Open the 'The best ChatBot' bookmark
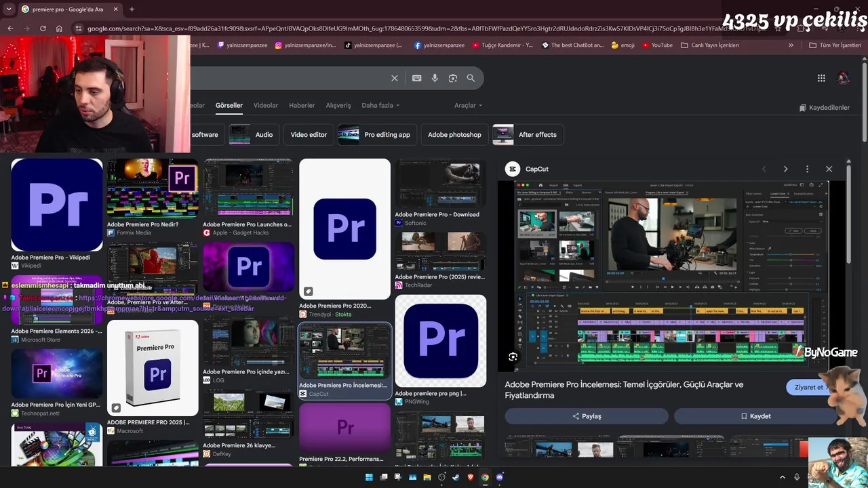The height and width of the screenshot is (488, 868). click(x=573, y=45)
